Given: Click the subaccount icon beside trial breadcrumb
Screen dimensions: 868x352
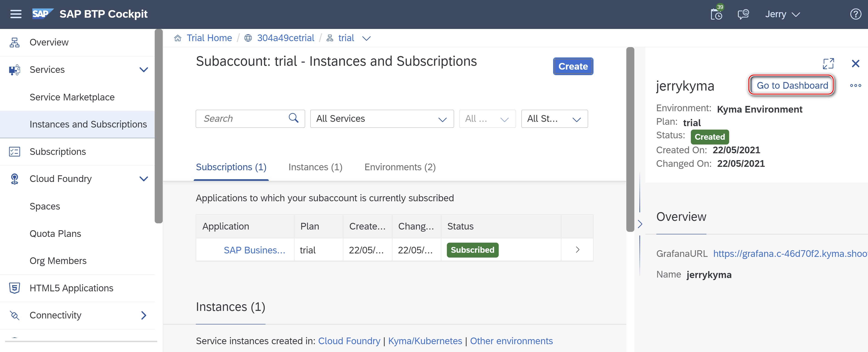Looking at the screenshot, I should point(330,38).
